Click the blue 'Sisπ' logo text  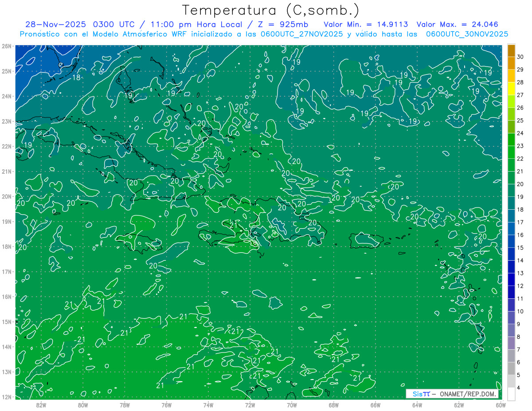[421, 394]
